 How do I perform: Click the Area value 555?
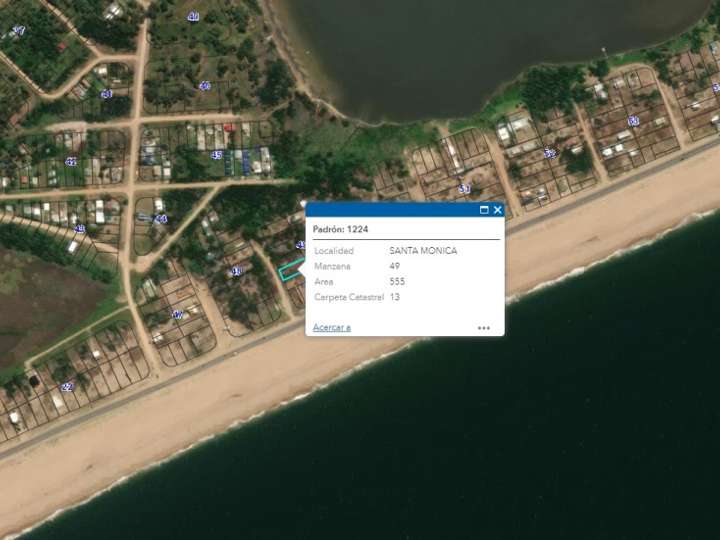[x=397, y=282]
